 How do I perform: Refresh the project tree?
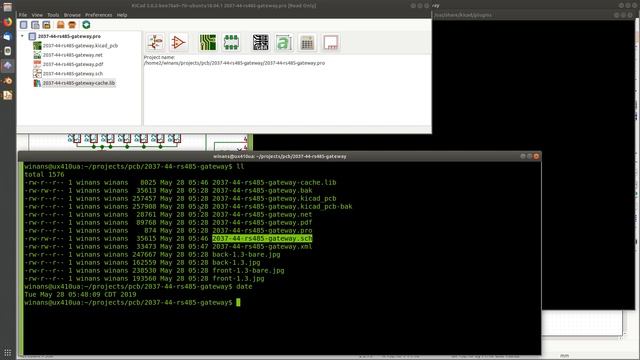coord(86,25)
